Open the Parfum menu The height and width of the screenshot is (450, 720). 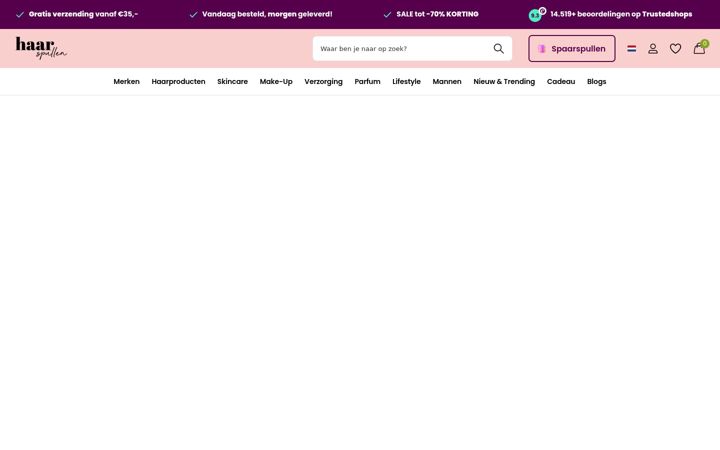(367, 82)
